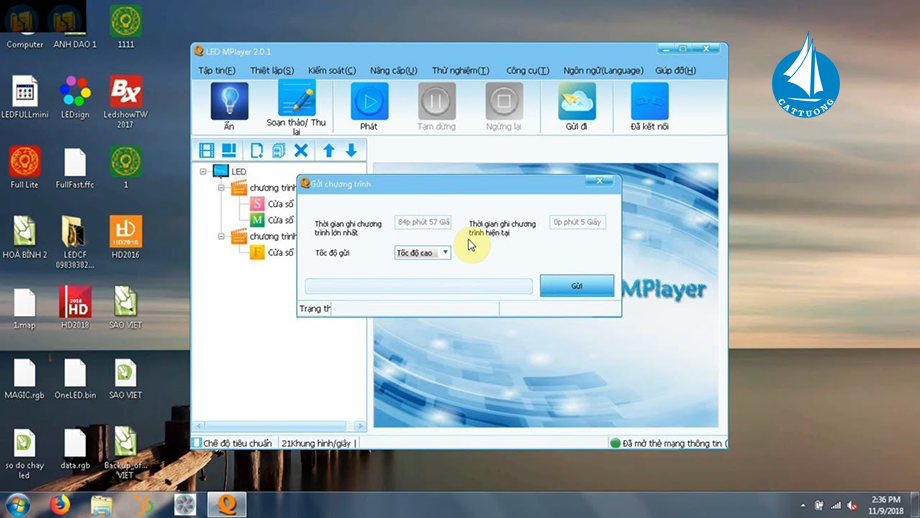Click the Ẩn light bulb icon
The image size is (920, 518).
229,101
